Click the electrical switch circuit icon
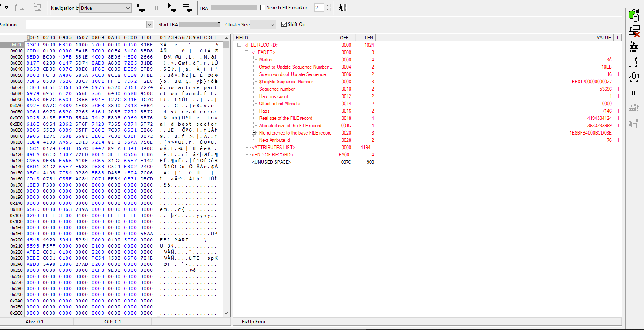The image size is (644, 330). coord(634,62)
